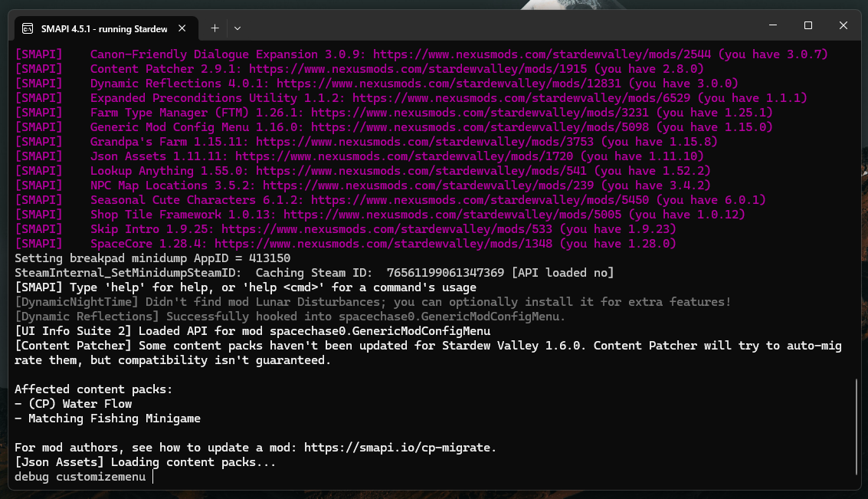Click the 'Setting breakpad minidump AppID' line

(x=152, y=258)
